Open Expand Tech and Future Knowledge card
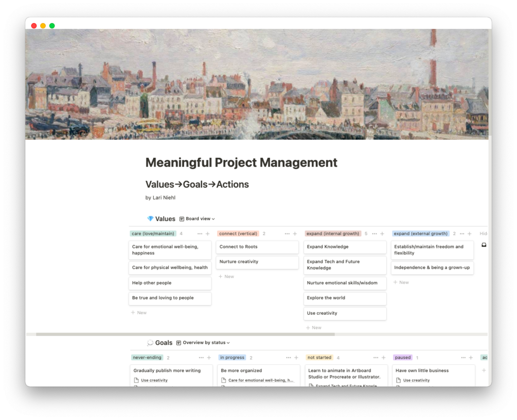 345,265
